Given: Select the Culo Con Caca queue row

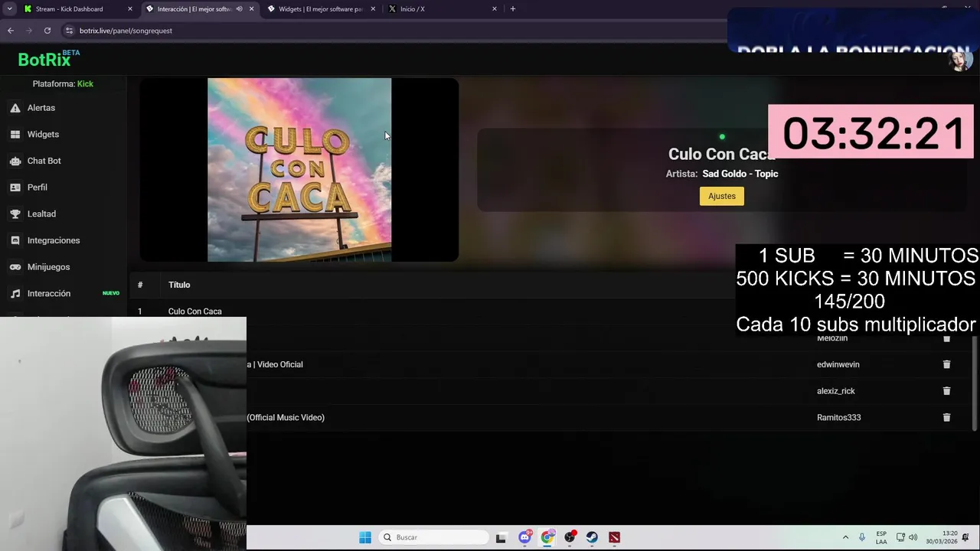Looking at the screenshot, I should click(x=433, y=311).
